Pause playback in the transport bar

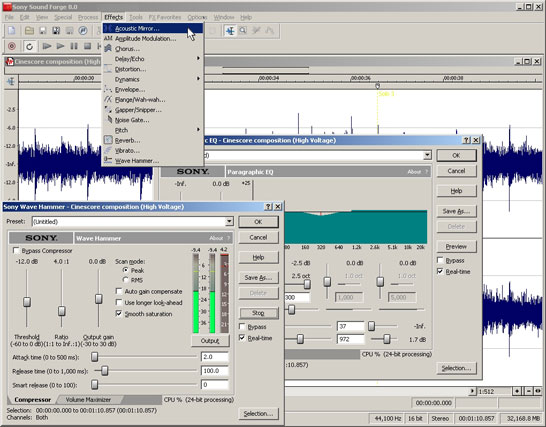pyautogui.click(x=74, y=46)
